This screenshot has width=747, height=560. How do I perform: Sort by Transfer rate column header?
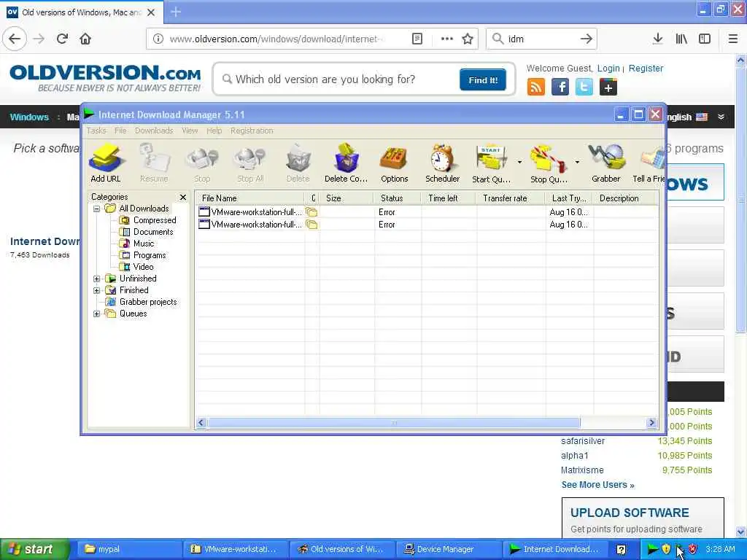click(511, 198)
